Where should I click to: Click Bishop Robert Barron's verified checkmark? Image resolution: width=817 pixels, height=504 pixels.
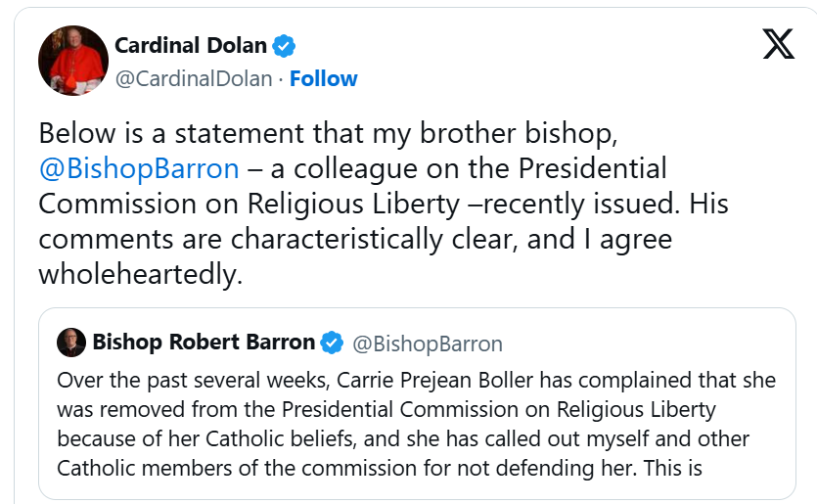[332, 343]
